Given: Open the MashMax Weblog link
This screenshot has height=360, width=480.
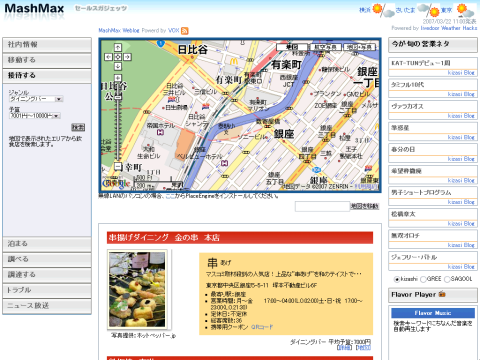Looking at the screenshot, I should coord(119,31).
